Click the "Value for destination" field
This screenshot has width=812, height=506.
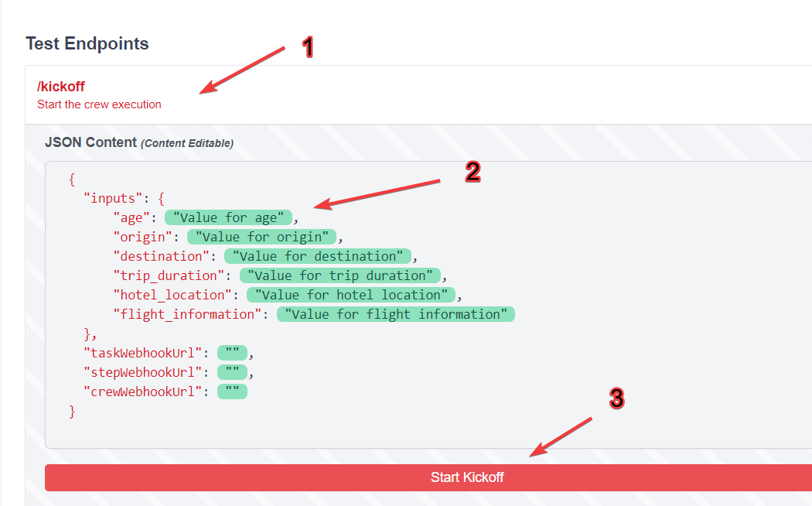click(318, 256)
